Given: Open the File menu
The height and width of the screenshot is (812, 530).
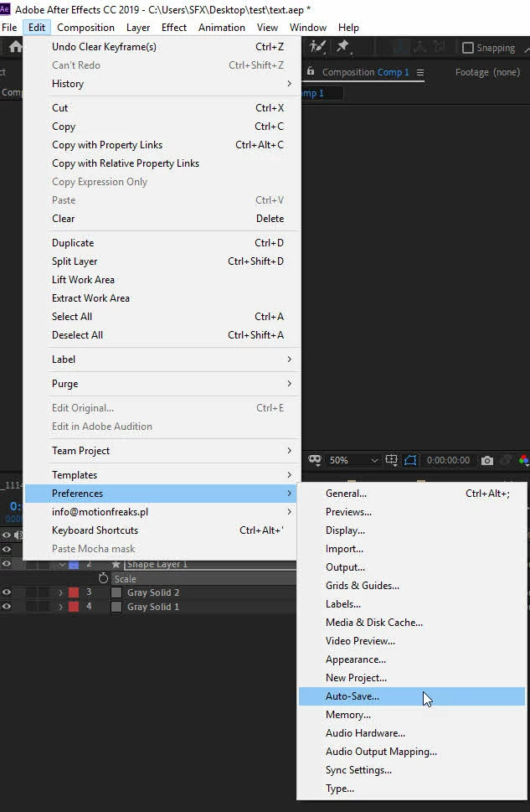Looking at the screenshot, I should pyautogui.click(x=9, y=28).
